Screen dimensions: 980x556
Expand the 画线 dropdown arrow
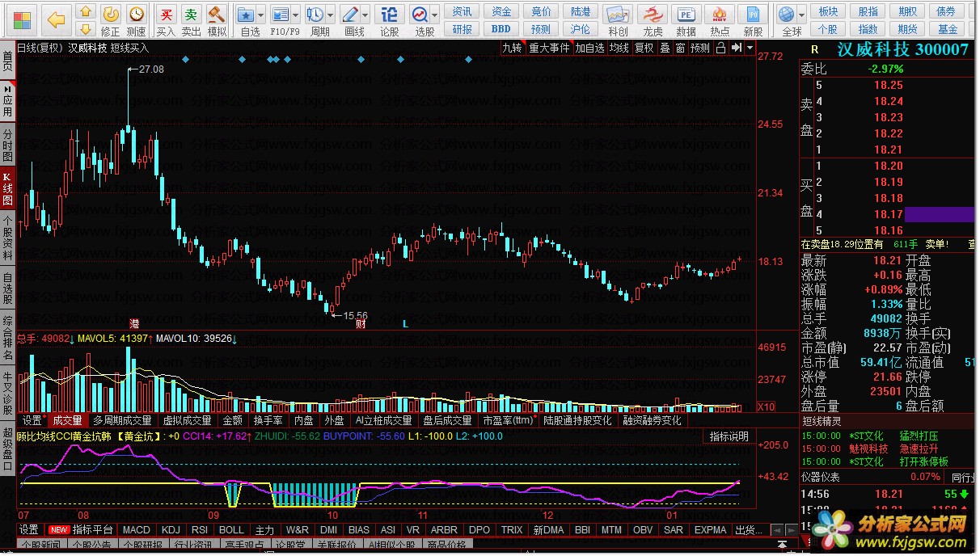point(365,15)
